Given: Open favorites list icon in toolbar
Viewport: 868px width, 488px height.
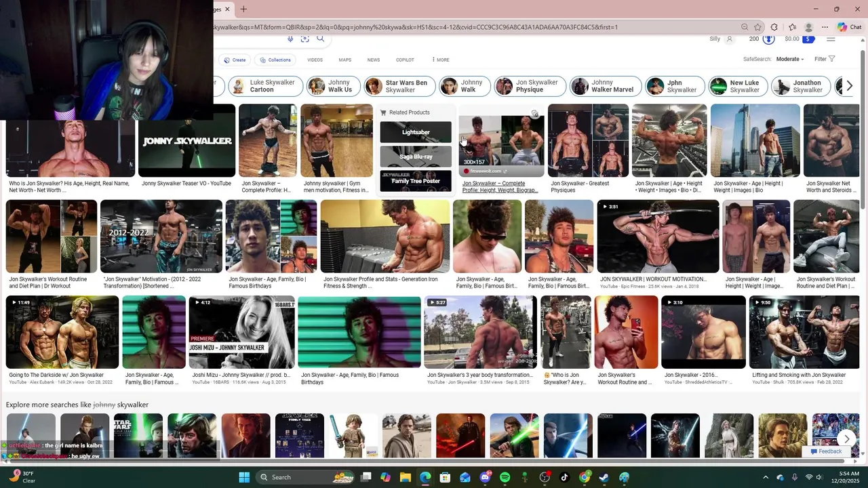Looking at the screenshot, I should pos(792,27).
